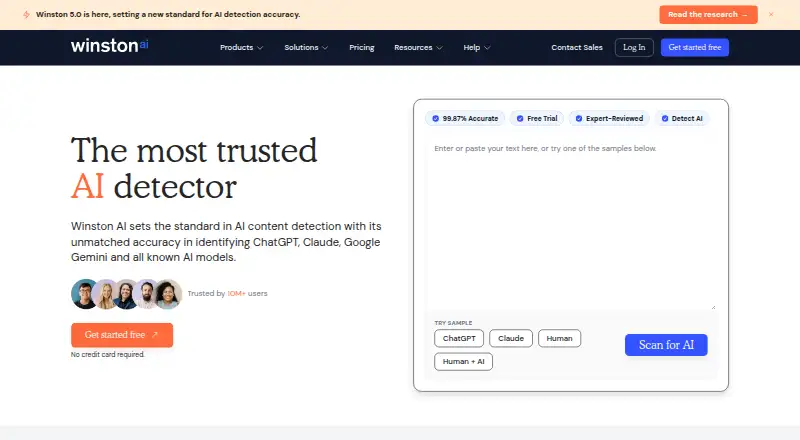Click the Free Trial badge checkmark icon
Viewport: 800px width, 440px height.
(x=520, y=118)
